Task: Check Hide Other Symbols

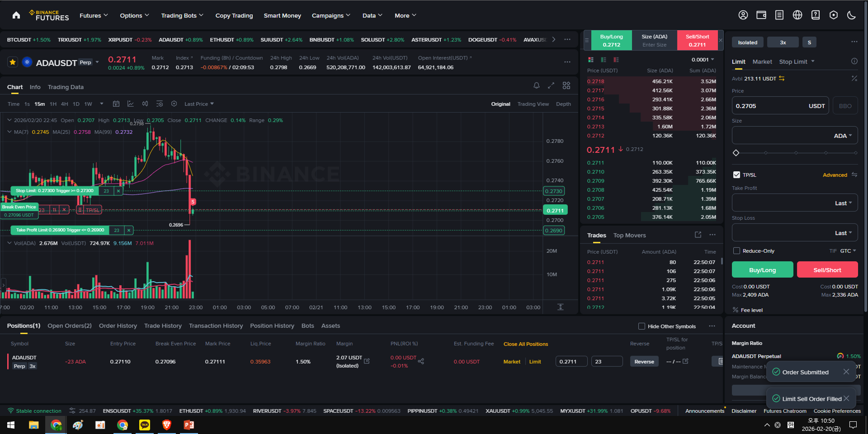Action: click(x=641, y=326)
